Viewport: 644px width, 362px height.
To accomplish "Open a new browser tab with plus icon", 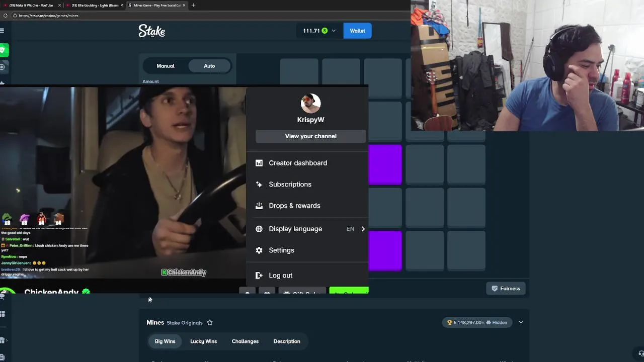I will [193, 5].
